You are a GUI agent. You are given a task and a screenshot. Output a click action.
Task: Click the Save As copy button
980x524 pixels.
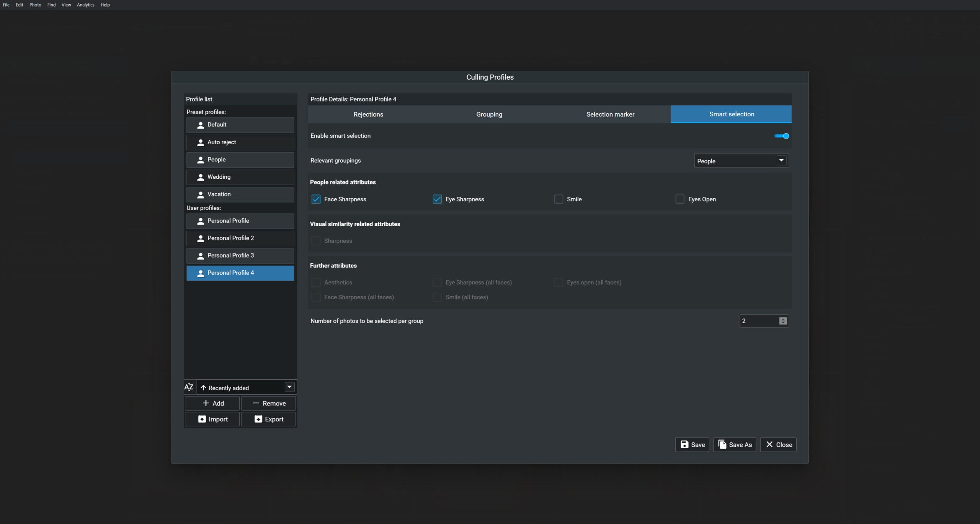(x=734, y=444)
